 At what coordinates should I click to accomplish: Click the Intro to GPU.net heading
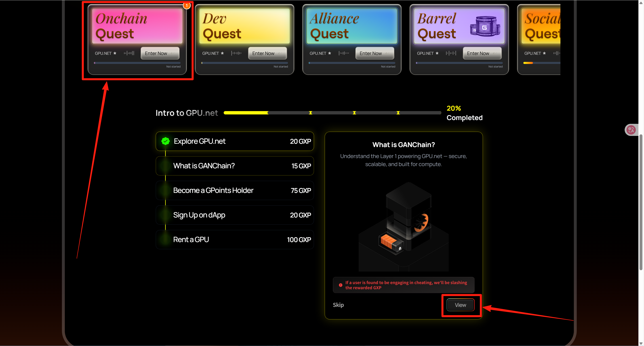click(187, 113)
